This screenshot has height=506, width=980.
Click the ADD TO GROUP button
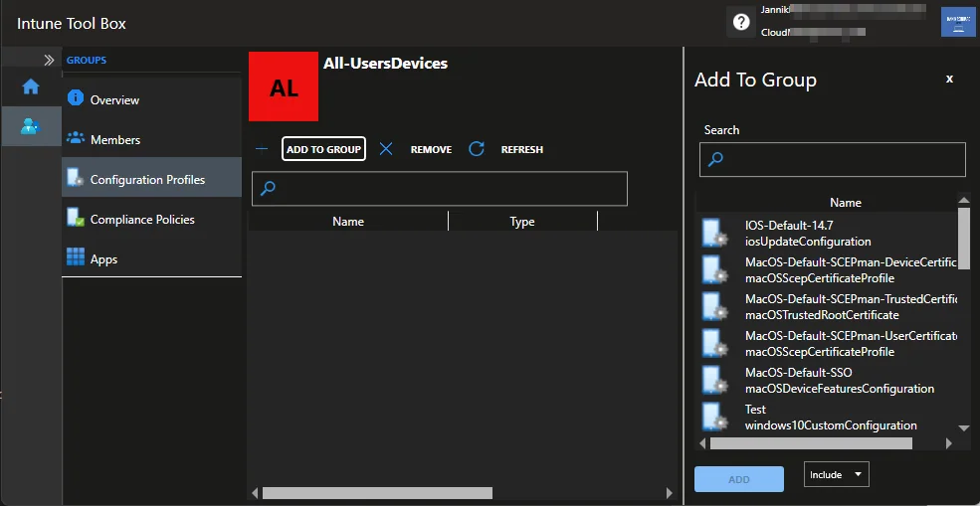point(323,149)
